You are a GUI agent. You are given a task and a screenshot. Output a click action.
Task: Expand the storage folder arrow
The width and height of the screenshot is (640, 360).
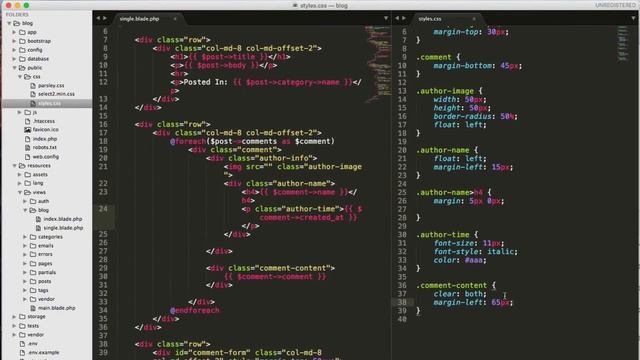pyautogui.click(x=14, y=317)
